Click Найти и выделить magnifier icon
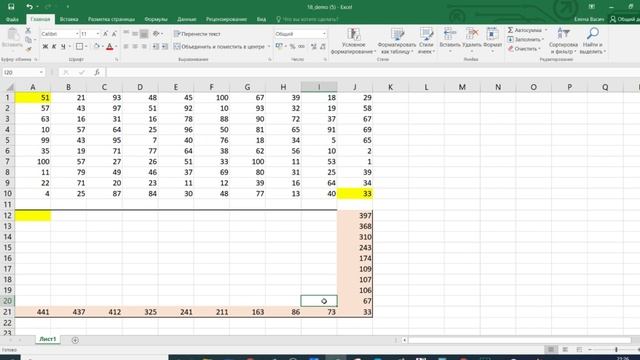 coord(593,33)
